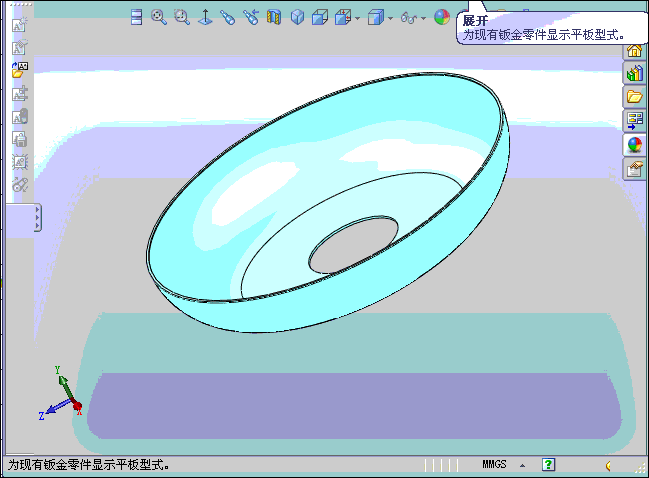This screenshot has height=478, width=649.
Task: Click the first annotation icon with sparkle
Action: click(x=19, y=25)
